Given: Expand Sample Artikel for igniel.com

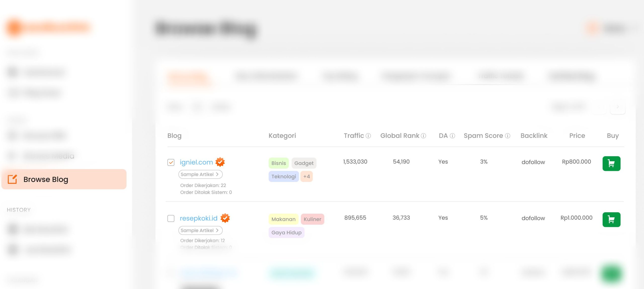Looking at the screenshot, I should click(200, 174).
